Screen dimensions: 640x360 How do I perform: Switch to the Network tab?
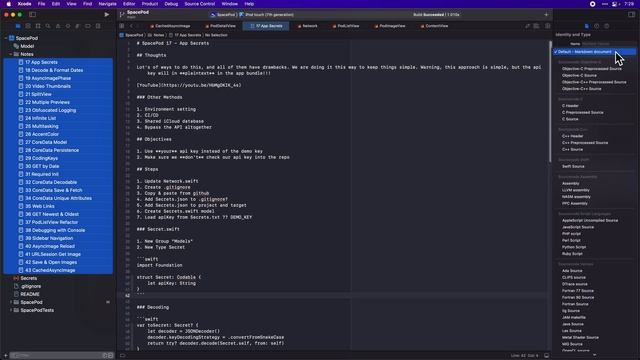pos(307,26)
